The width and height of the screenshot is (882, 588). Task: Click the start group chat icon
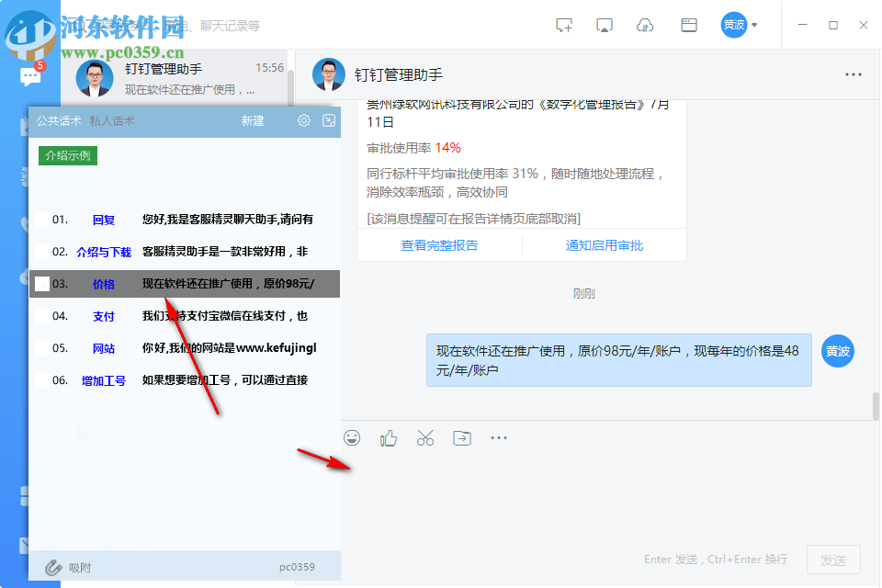pyautogui.click(x=563, y=26)
